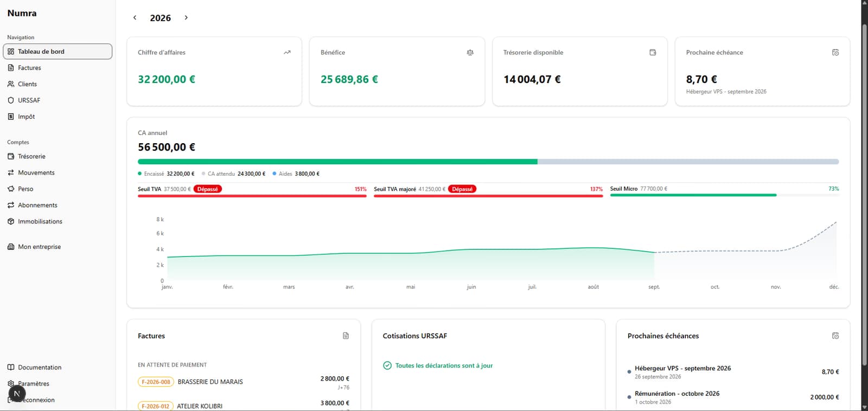Click the Aides legend entry
This screenshot has width=868, height=411.
pyautogui.click(x=296, y=174)
